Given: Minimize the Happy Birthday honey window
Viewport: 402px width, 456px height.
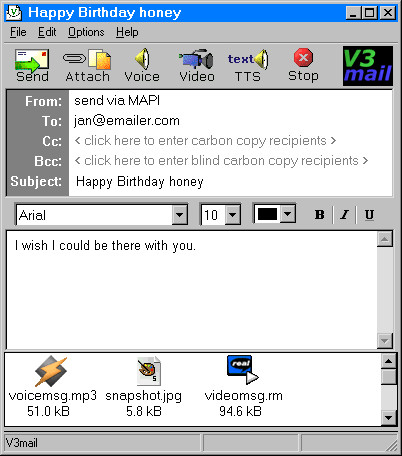Looking at the screenshot, I should (353, 13).
